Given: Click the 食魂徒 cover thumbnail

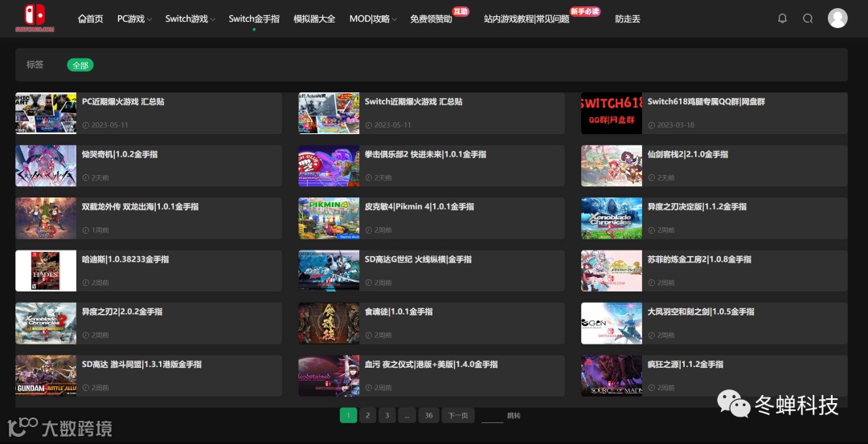Looking at the screenshot, I should [x=329, y=323].
